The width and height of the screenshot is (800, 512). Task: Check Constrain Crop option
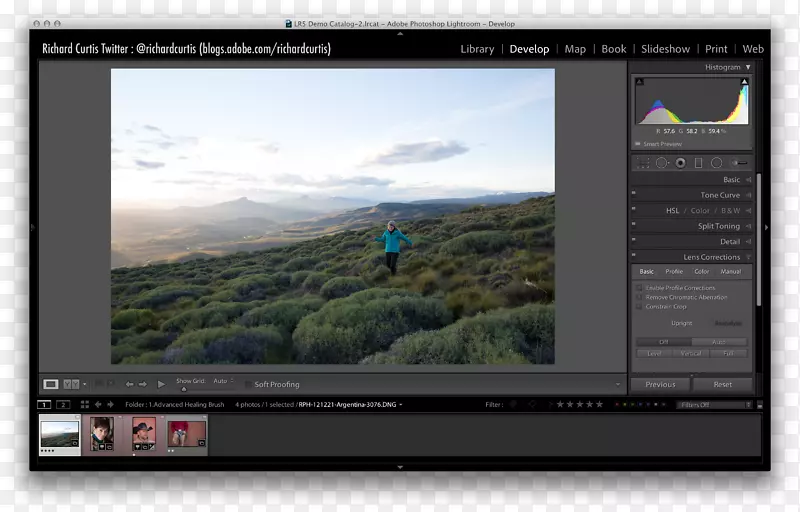click(x=639, y=306)
